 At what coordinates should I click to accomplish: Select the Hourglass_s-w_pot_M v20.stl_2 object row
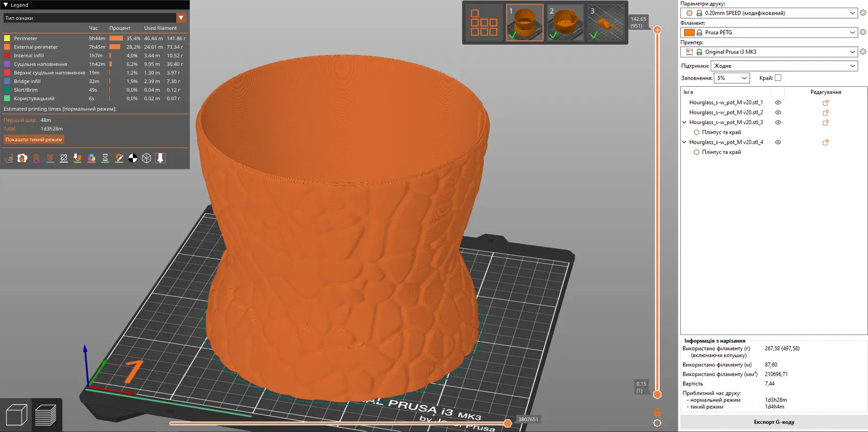click(x=726, y=113)
